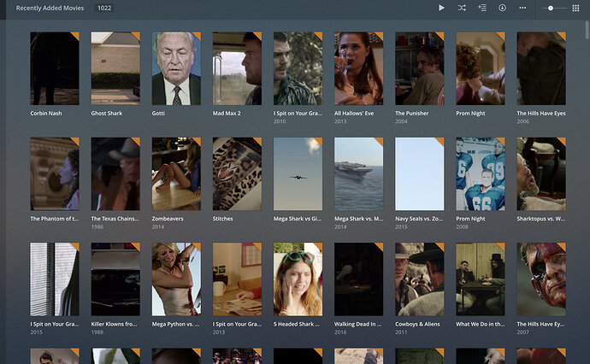Open the more options ellipsis menu
This screenshot has width=590, height=364.
522,8
